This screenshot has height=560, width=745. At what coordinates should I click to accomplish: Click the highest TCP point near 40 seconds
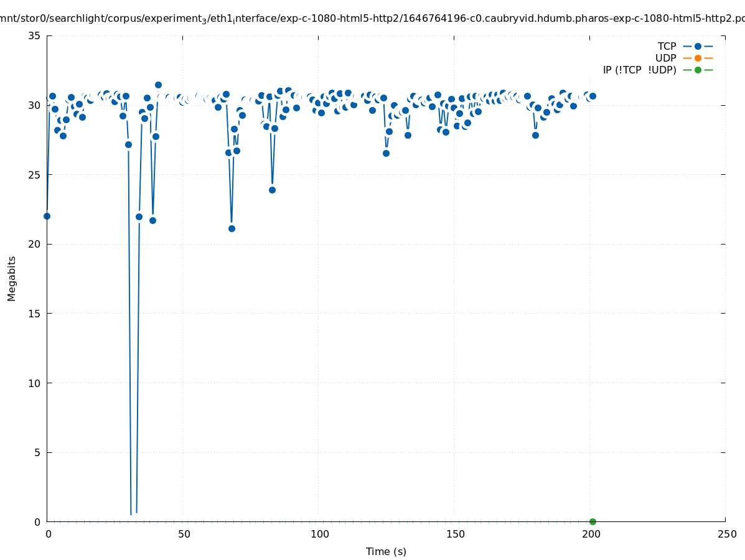point(158,85)
